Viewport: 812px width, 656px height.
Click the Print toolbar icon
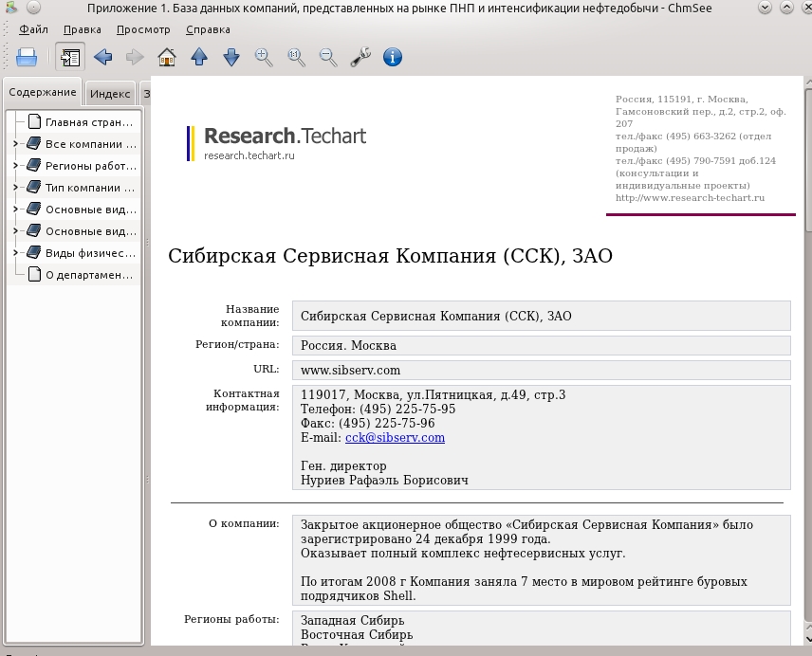click(27, 57)
